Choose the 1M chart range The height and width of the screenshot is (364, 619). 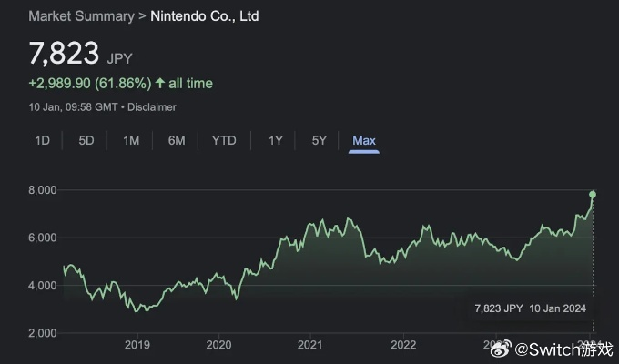130,140
